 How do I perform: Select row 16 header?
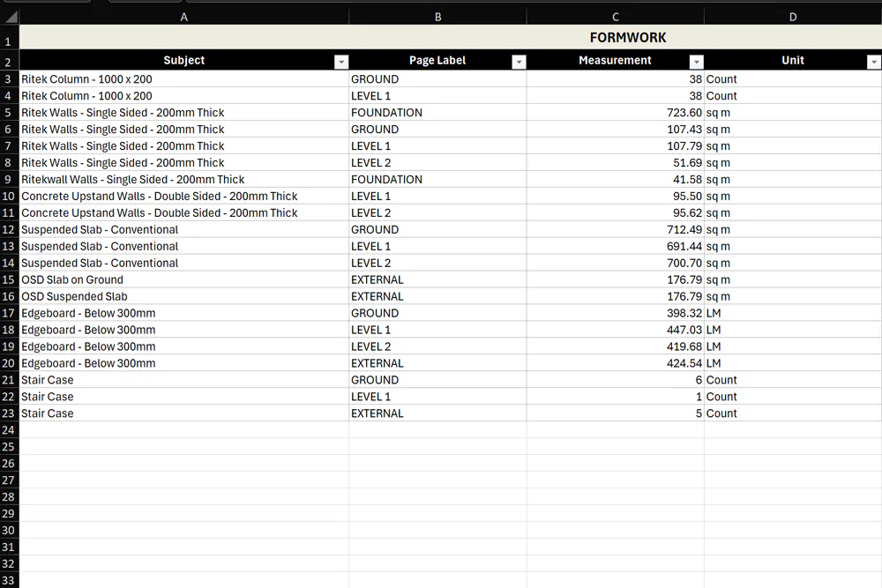(9, 296)
